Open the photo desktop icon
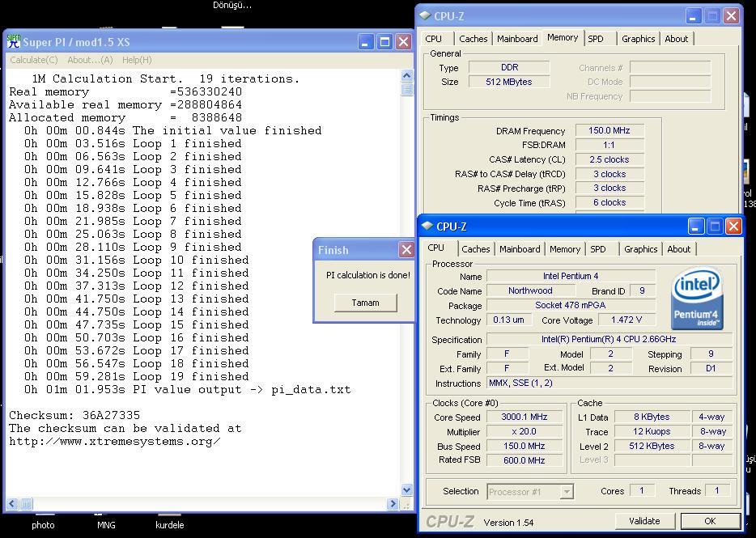 click(43, 525)
